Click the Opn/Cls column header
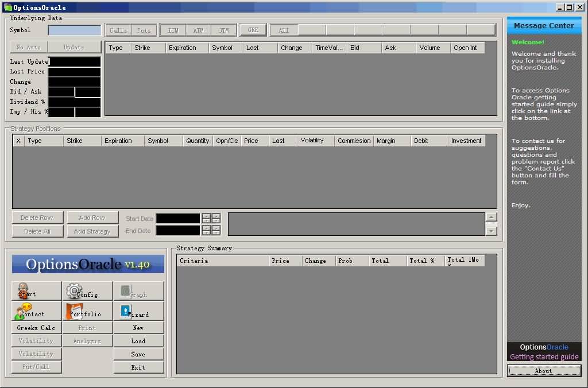 [x=227, y=141]
